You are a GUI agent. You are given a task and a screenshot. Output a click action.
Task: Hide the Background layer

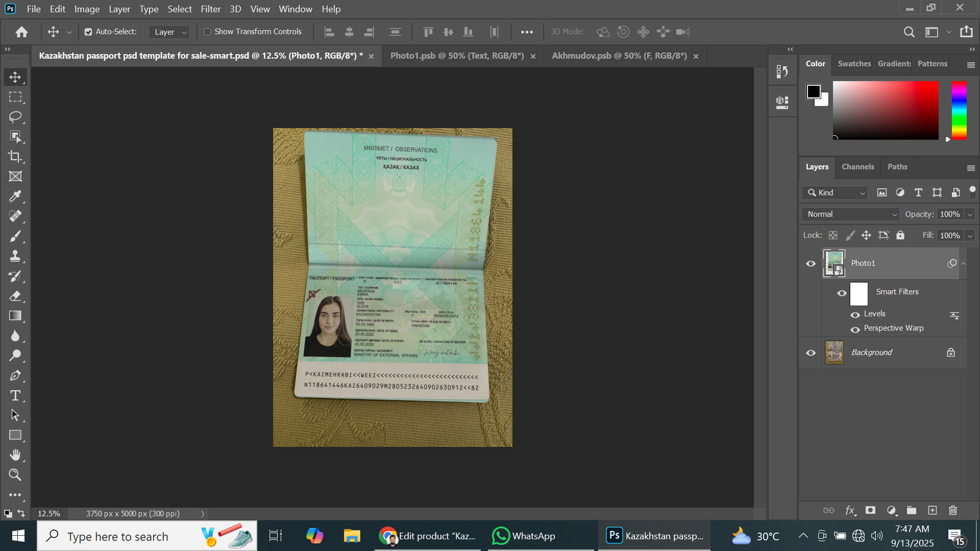pyautogui.click(x=810, y=353)
